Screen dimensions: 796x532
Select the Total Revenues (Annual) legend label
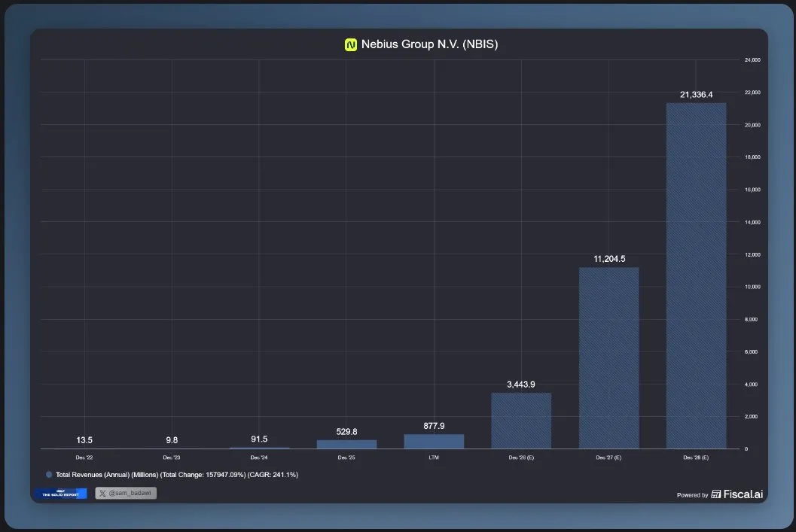point(177,475)
